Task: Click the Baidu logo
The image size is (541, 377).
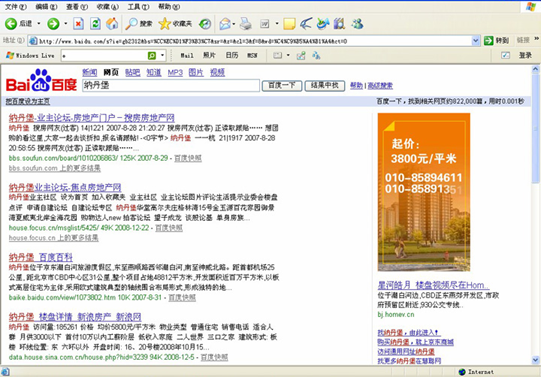Action: point(41,81)
